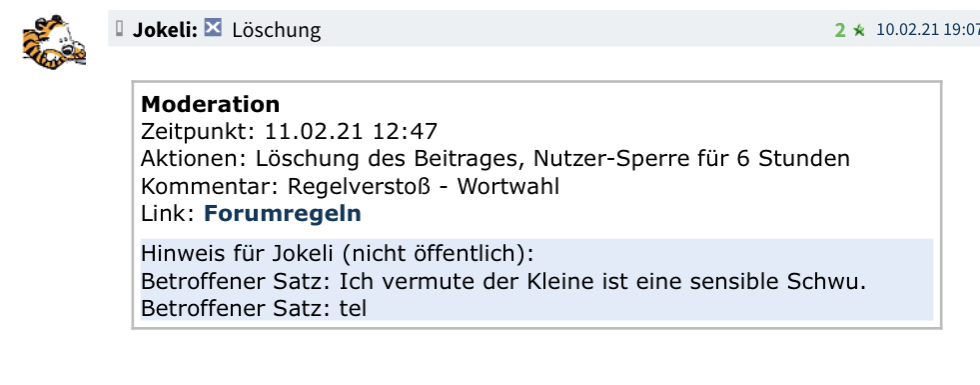Click the Aktionen line about Nutzer-Sperre
The width and height of the screenshot is (980, 385).
(495, 159)
